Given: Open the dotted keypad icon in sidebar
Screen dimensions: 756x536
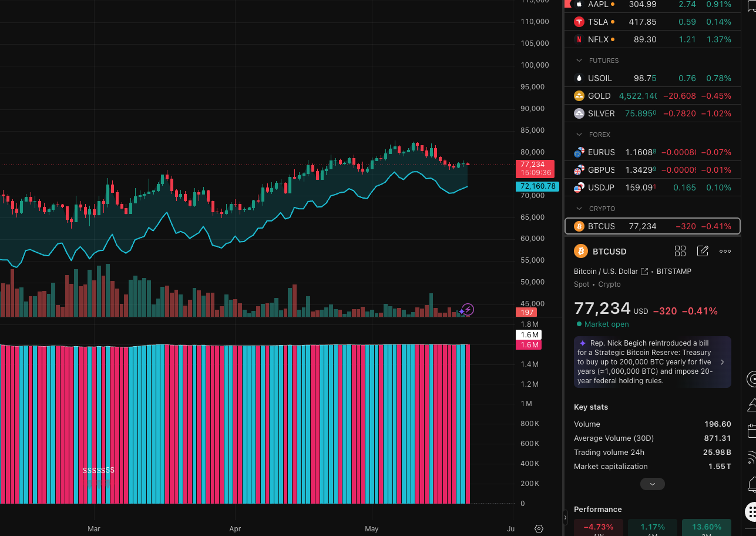Looking at the screenshot, I should 751,511.
